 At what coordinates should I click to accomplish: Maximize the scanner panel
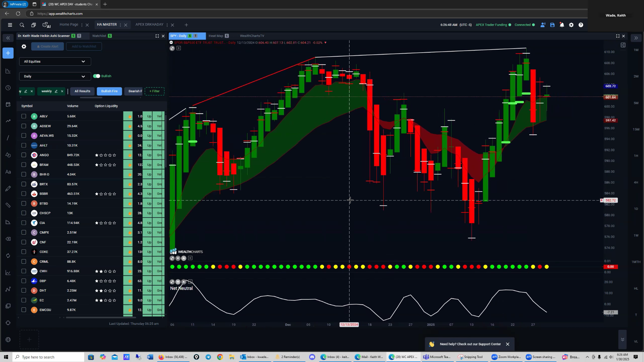pyautogui.click(x=157, y=36)
